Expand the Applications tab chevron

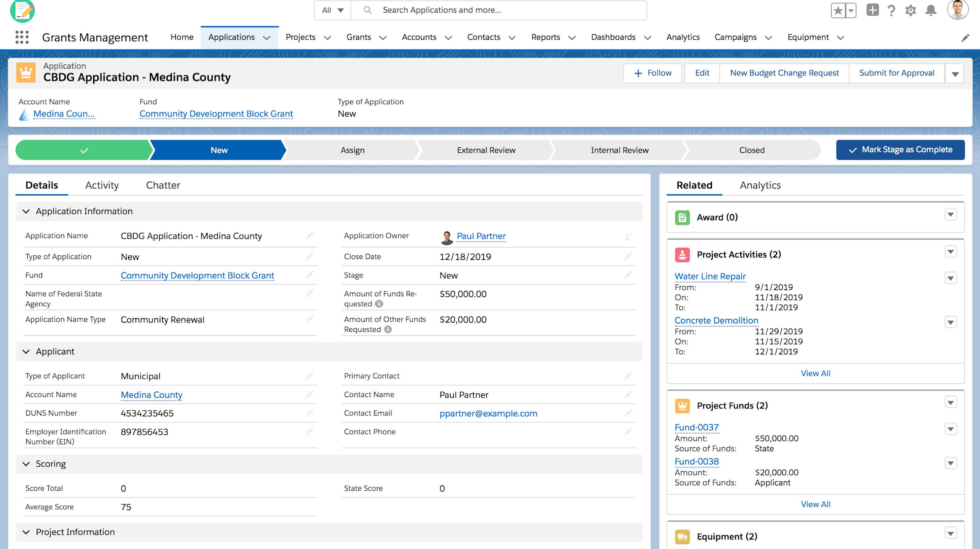point(268,38)
